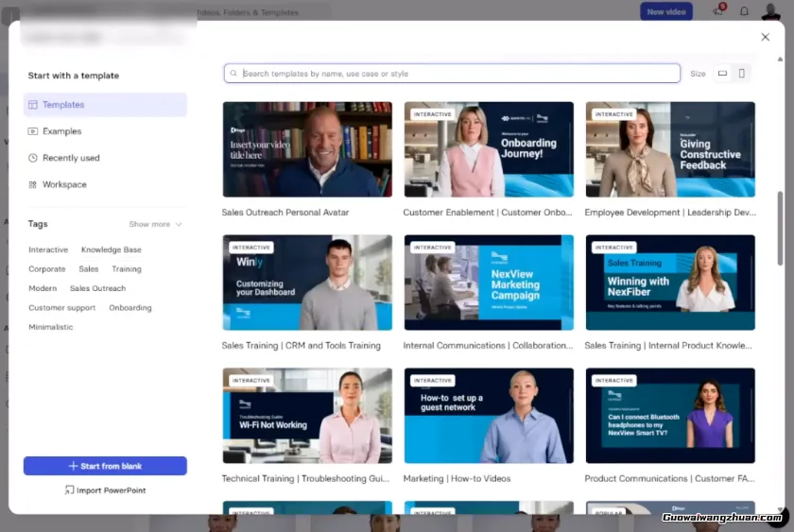Focus the Search templates field
The height and width of the screenshot is (532, 794).
pyautogui.click(x=452, y=74)
